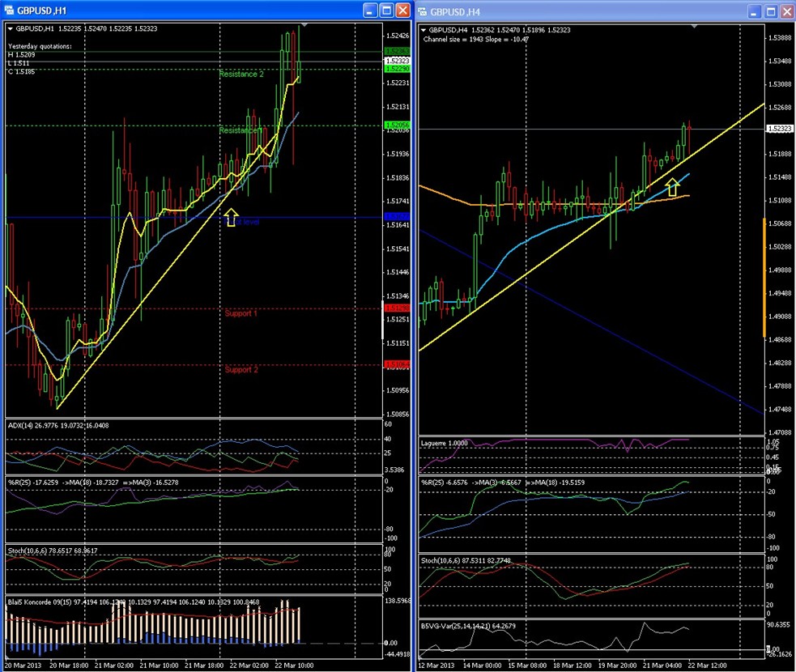Viewport: 796px width, 672px height.
Task: Maximize the GBPUSD,H1 chart window
Action: pyautogui.click(x=386, y=11)
